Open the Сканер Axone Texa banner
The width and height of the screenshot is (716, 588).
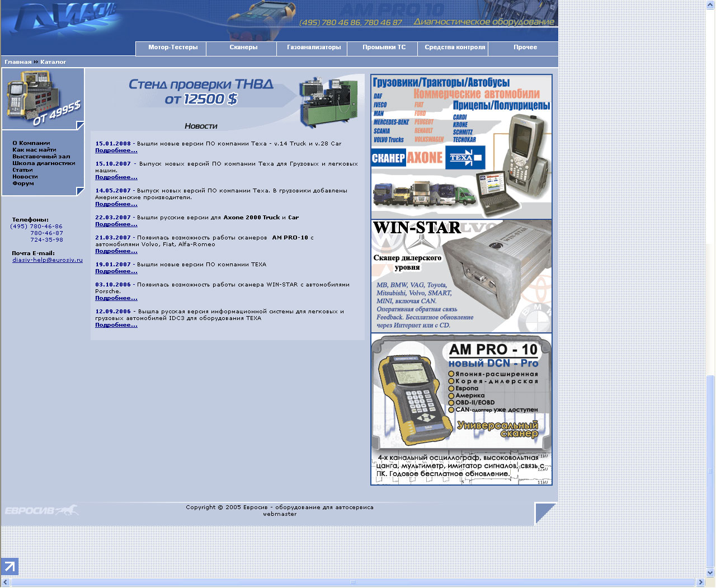461,147
